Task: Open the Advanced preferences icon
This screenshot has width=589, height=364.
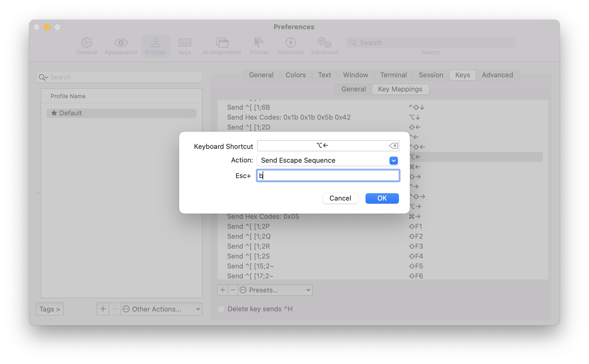Action: 324,46
